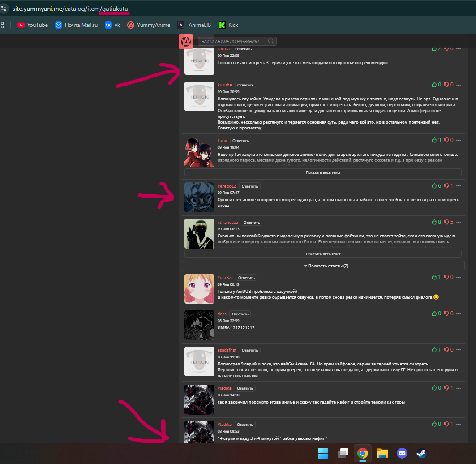This screenshot has height=464, width=476.
Task: Dislike dess's comment
Action: (449, 314)
